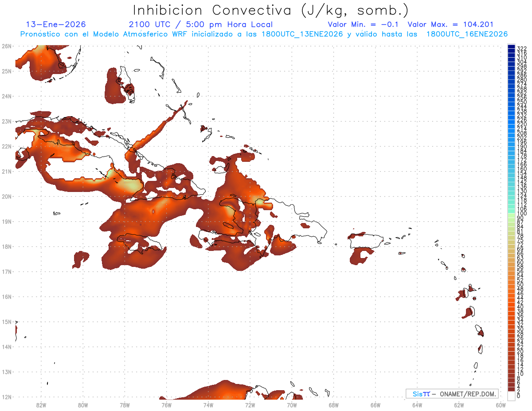This screenshot has width=532, height=411.
Task: Click the 'SisTT' logo text in credit box
Action: [x=421, y=394]
